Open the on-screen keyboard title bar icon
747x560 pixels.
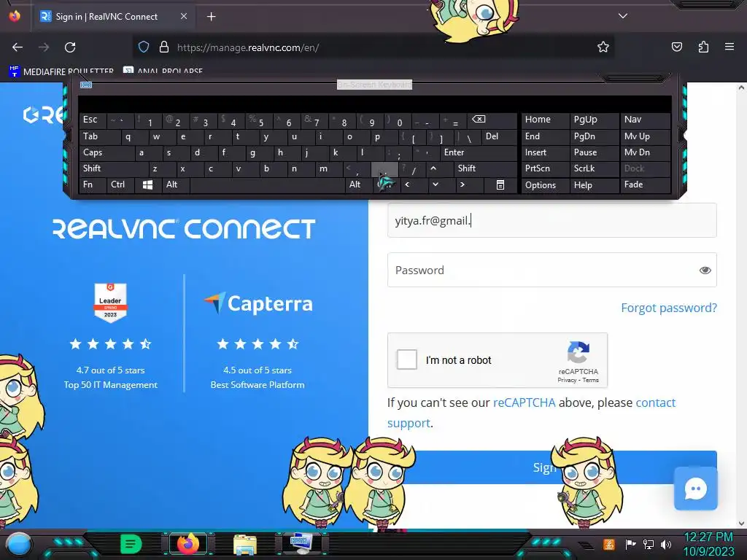[x=86, y=85]
